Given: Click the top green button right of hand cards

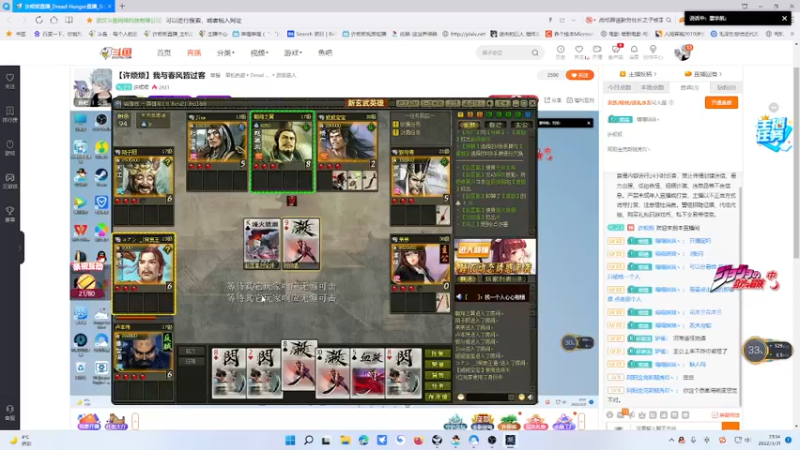Looking at the screenshot, I should [438, 354].
